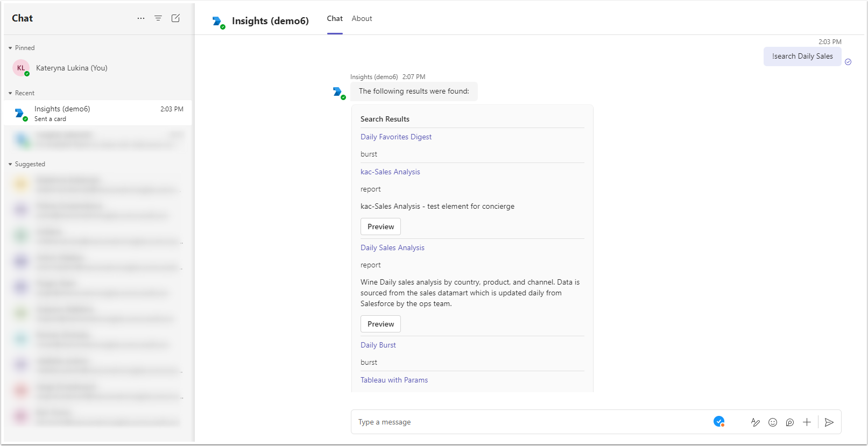The height and width of the screenshot is (446, 868).
Task: Open the Daily Favorites Digest link
Action: tap(396, 137)
